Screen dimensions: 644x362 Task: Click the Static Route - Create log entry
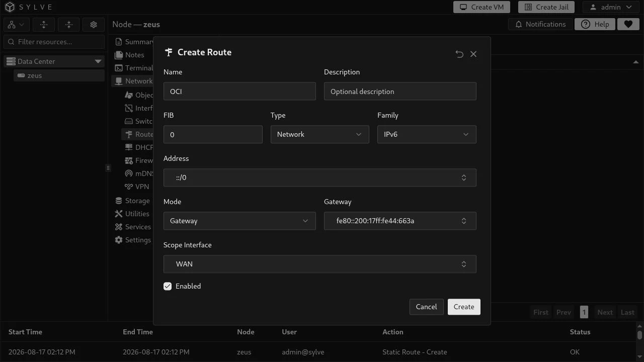tap(415, 352)
